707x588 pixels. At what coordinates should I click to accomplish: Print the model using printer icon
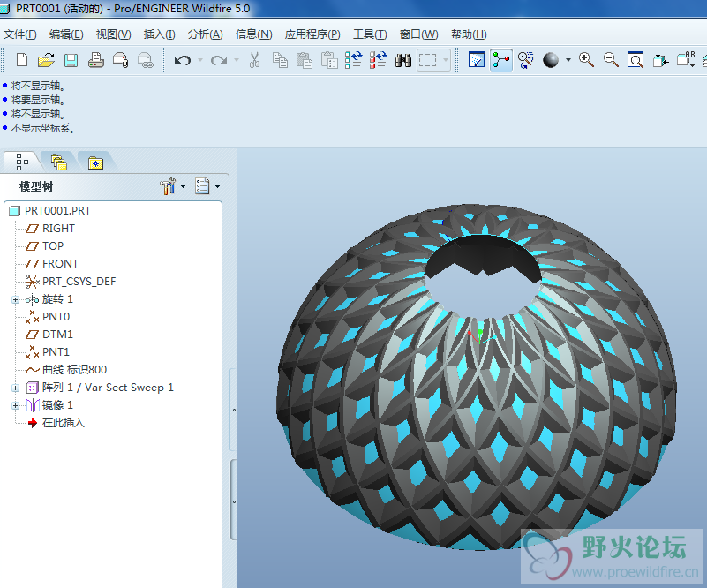[x=95, y=60]
